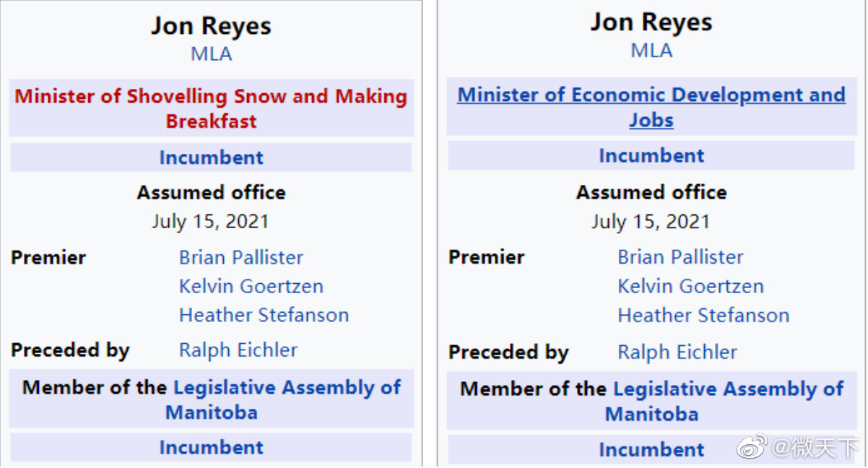Image resolution: width=868 pixels, height=468 pixels.
Task: Click the upper Incumbent link in the left infobox
Action: [x=211, y=157]
